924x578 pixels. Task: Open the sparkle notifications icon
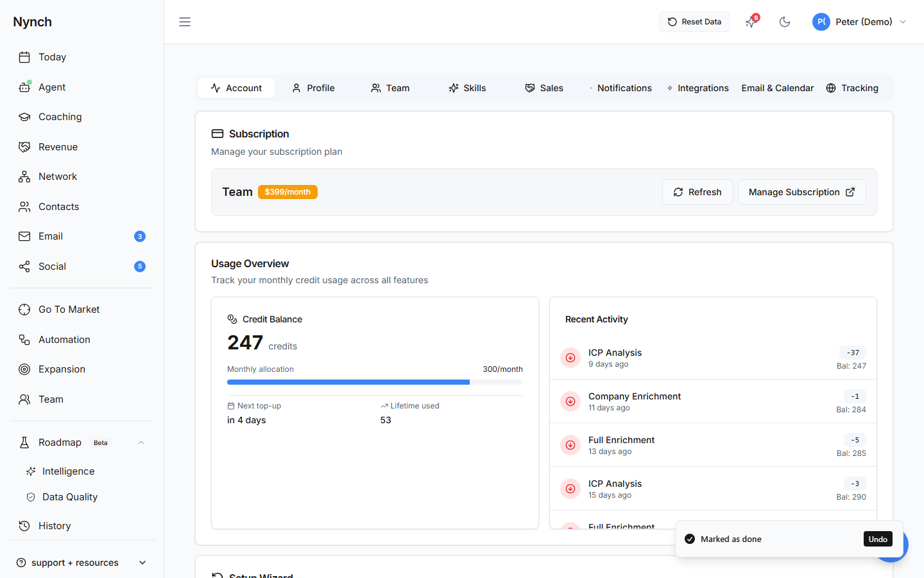[x=751, y=22]
